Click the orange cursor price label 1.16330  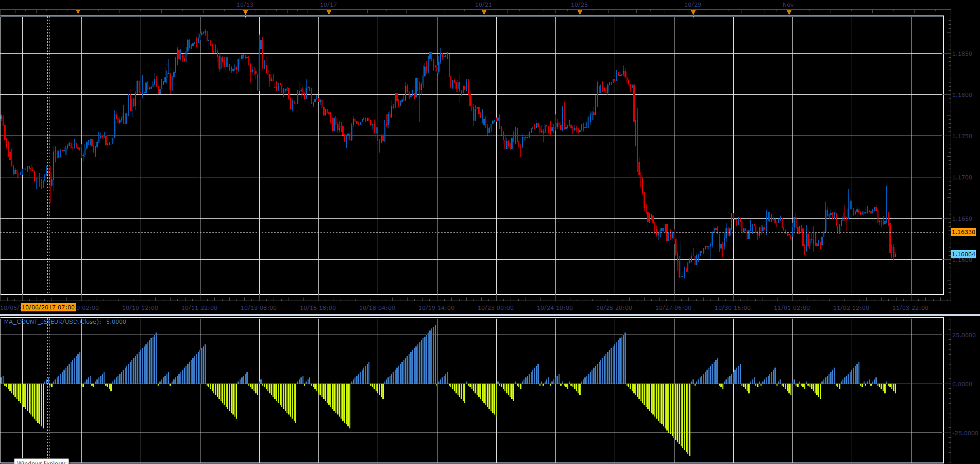[964, 232]
